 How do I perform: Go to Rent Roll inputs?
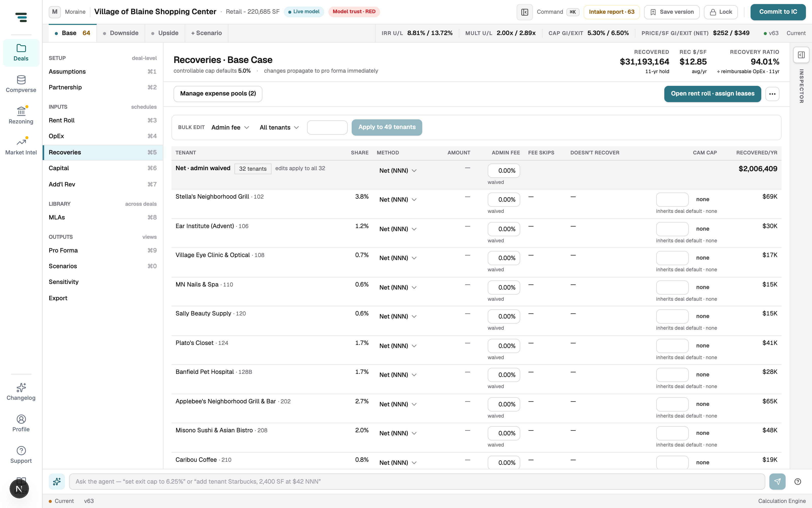103,120
